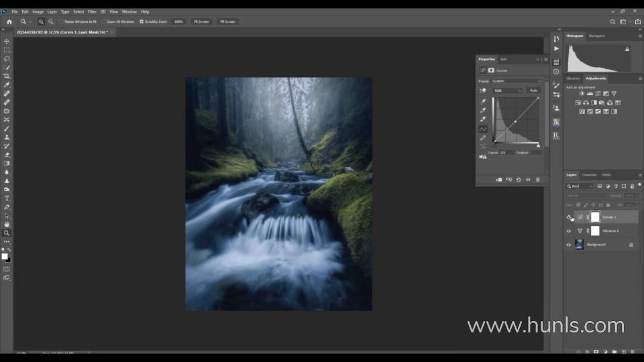Image resolution: width=644 pixels, height=362 pixels.
Task: Select the Crop tool in the toolbar
Action: pyautogui.click(x=7, y=76)
